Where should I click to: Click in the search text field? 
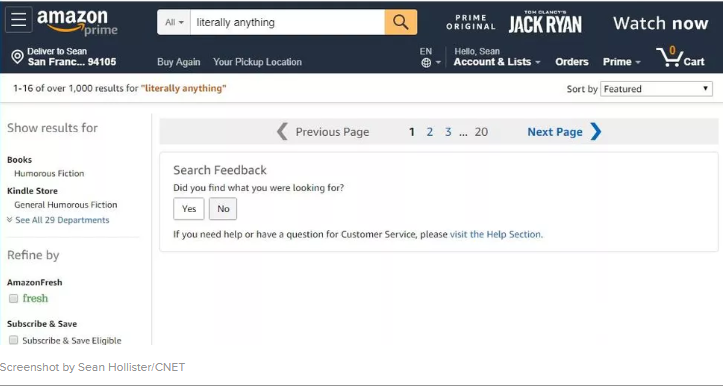coord(287,22)
